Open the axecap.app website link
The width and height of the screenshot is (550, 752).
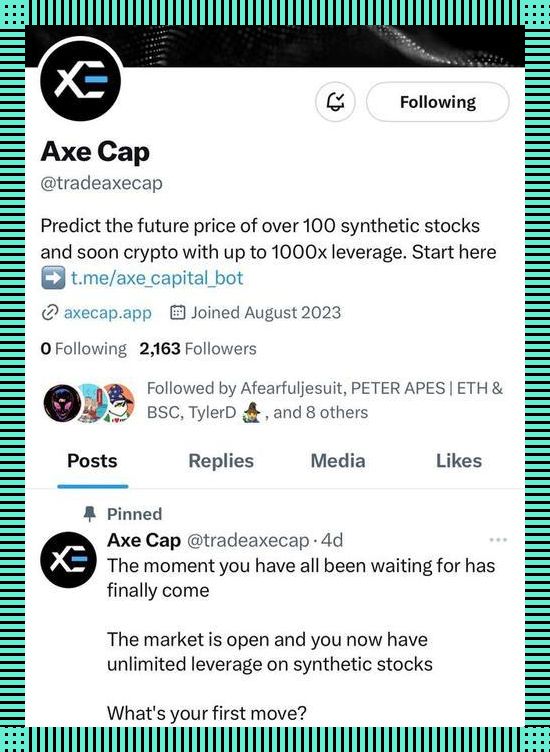pyautogui.click(x=107, y=313)
